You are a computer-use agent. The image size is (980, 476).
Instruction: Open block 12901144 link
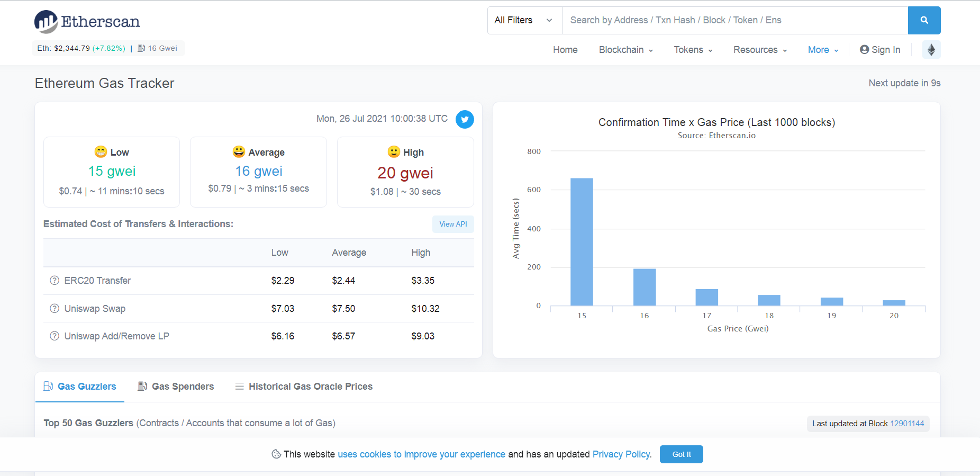(x=907, y=424)
